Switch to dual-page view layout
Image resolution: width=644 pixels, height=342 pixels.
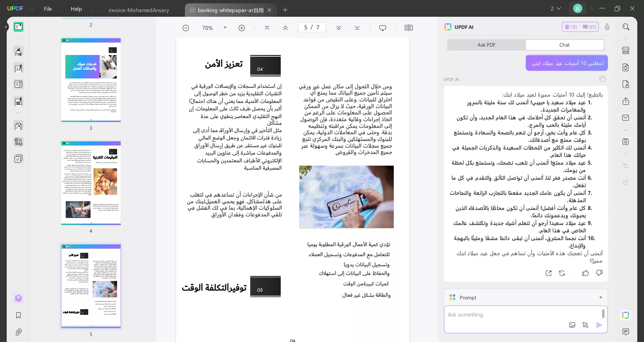(409, 28)
